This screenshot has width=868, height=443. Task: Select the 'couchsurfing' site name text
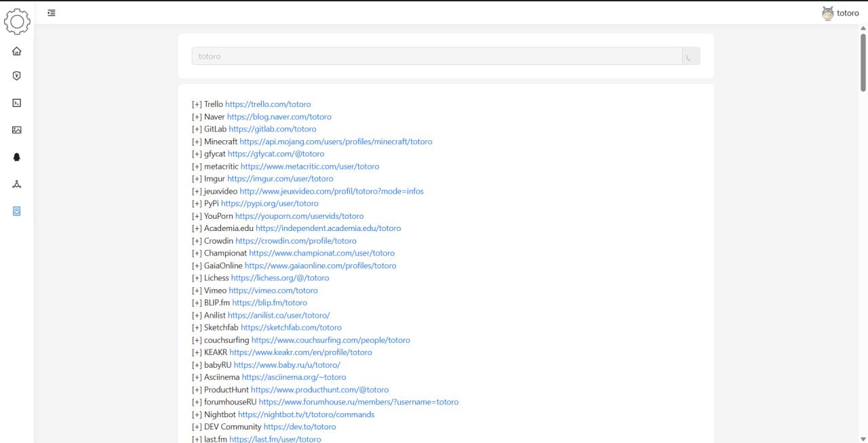(x=226, y=340)
